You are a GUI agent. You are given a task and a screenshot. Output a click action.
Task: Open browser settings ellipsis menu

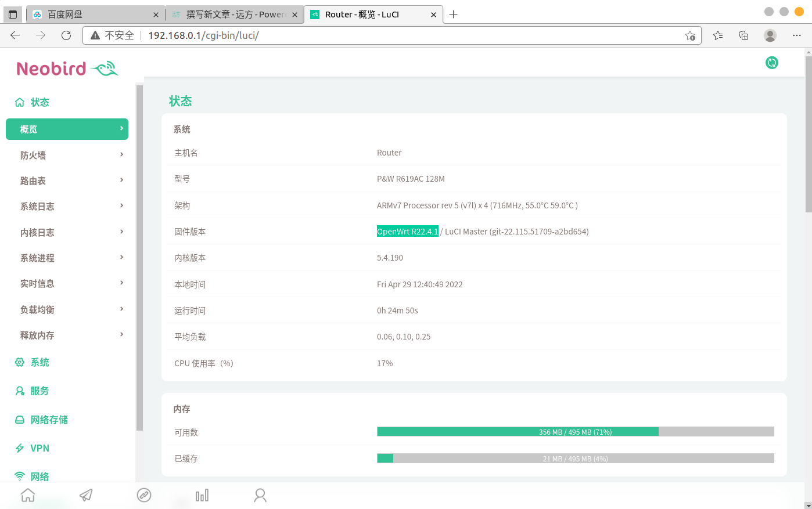797,35
